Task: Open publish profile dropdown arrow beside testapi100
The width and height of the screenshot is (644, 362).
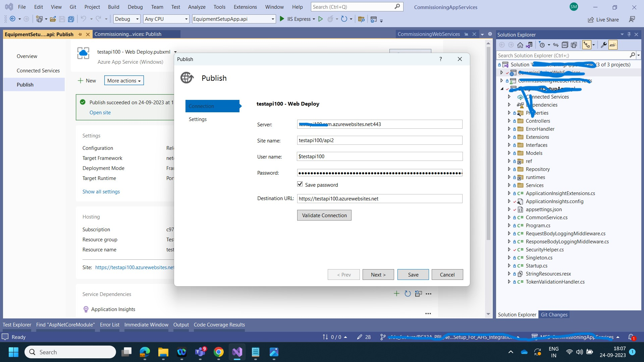Action: click(x=175, y=52)
